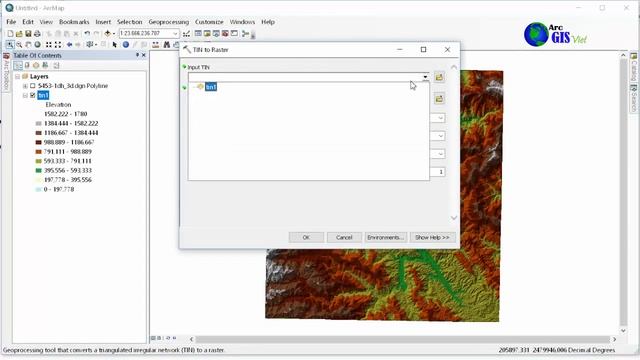
Task: Select the Zoom In tool
Action: coord(10,44)
